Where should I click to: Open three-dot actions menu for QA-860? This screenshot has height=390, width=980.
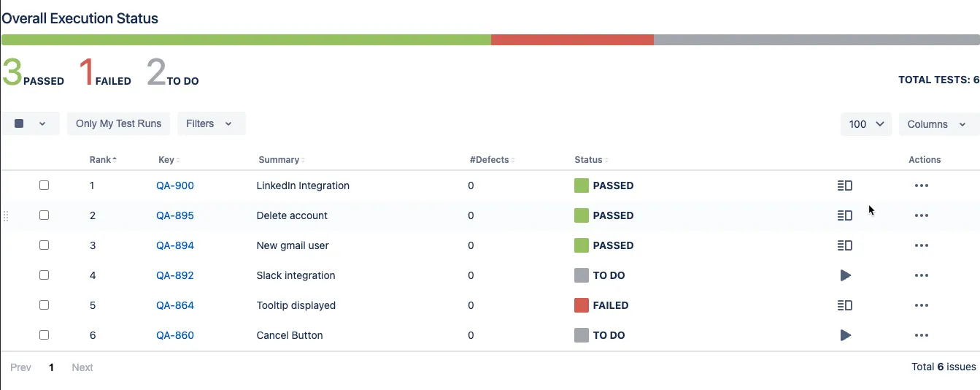tap(922, 335)
